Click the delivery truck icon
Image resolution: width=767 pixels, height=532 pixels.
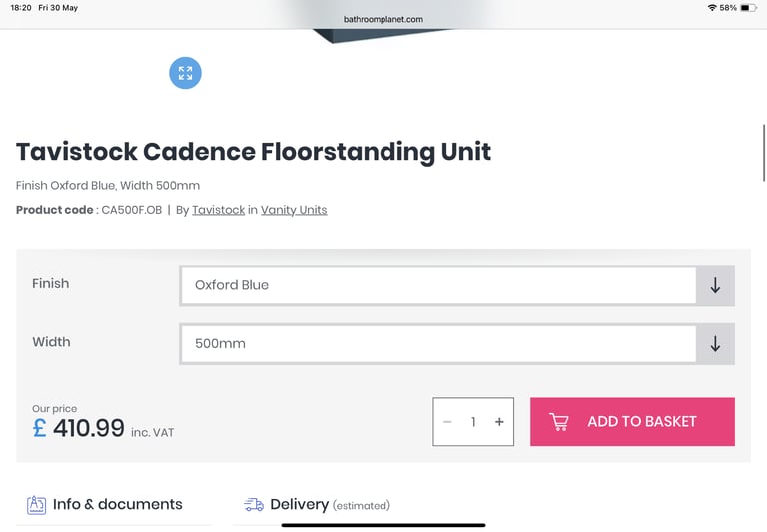[254, 505]
